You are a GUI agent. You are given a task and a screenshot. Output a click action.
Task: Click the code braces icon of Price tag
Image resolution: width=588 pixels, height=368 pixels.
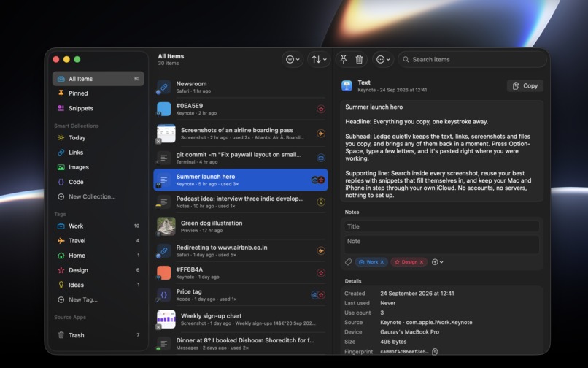tap(164, 295)
